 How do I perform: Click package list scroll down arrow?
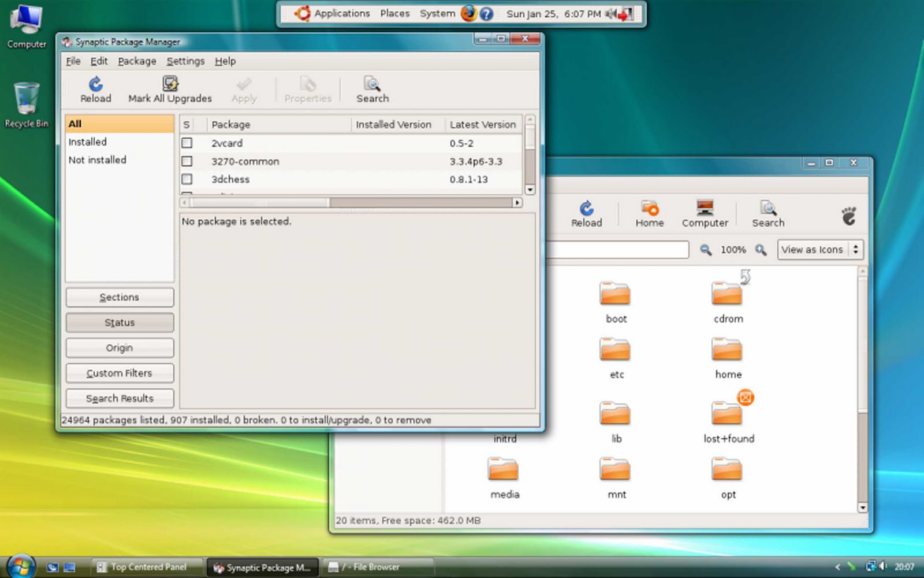pyautogui.click(x=530, y=190)
